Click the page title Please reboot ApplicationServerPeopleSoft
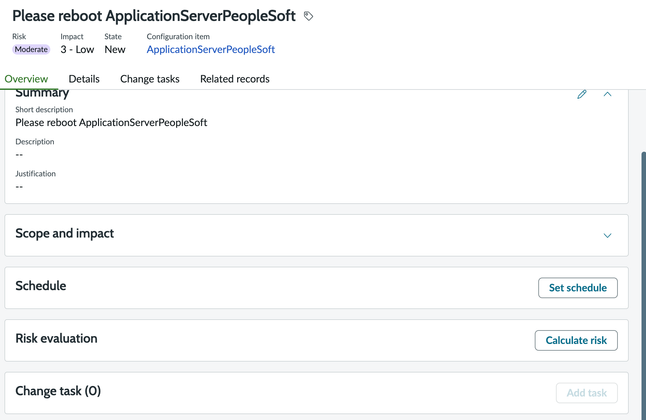The image size is (646, 420). 154,16
